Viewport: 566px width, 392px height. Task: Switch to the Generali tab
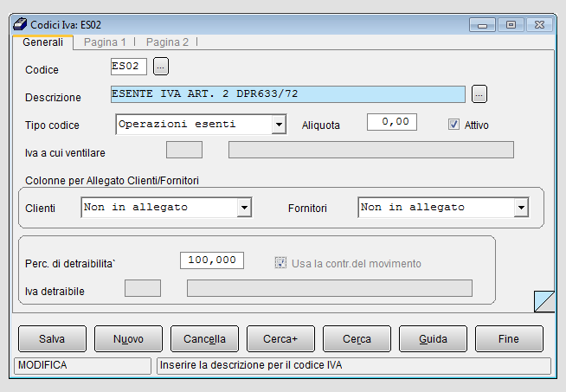click(42, 42)
